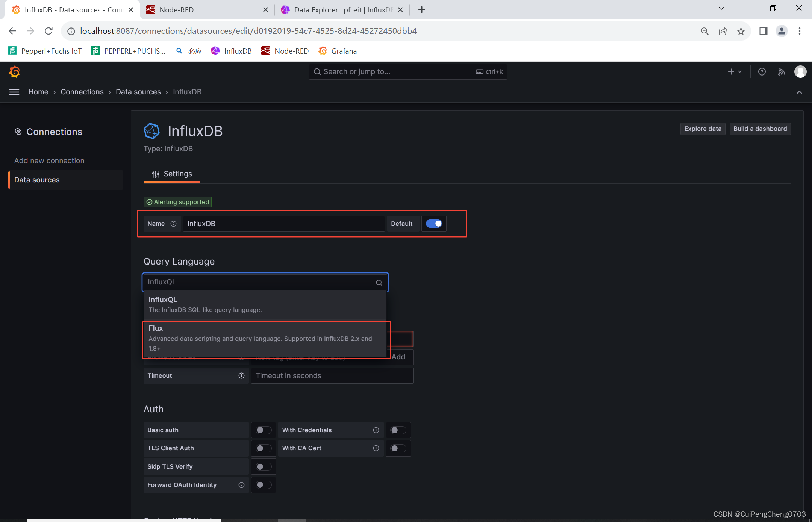
Task: Select the Flux query language option
Action: [265, 338]
